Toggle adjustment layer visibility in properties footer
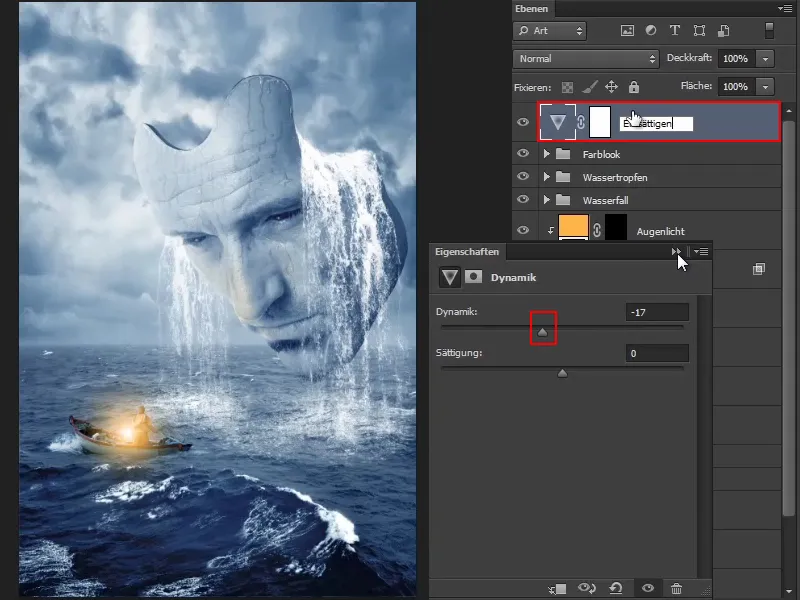 648,589
